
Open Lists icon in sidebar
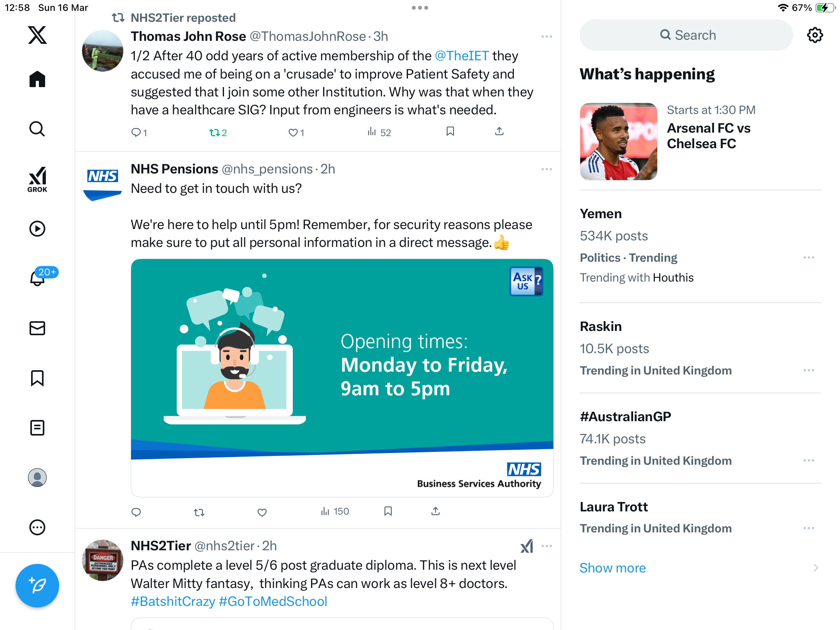coord(37,428)
